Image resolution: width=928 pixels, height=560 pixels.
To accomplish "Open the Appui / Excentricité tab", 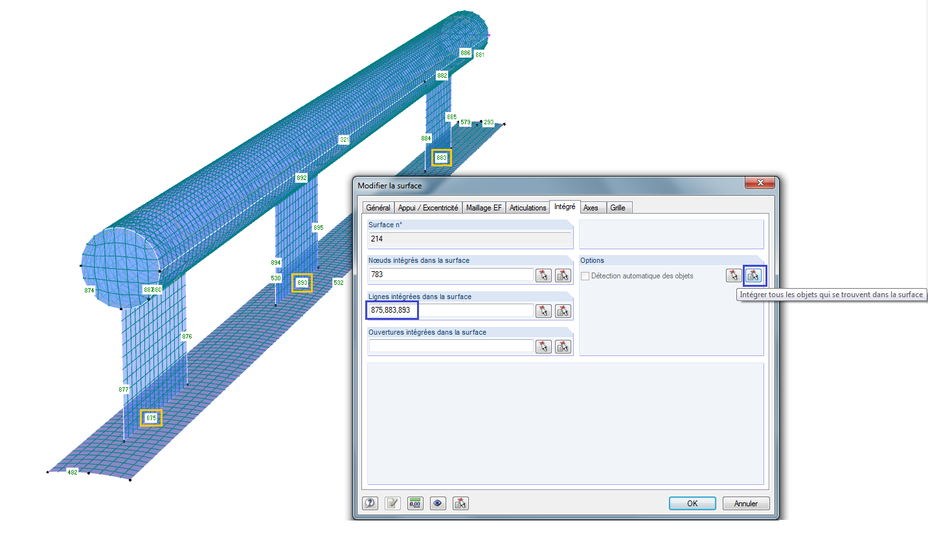I will [428, 208].
